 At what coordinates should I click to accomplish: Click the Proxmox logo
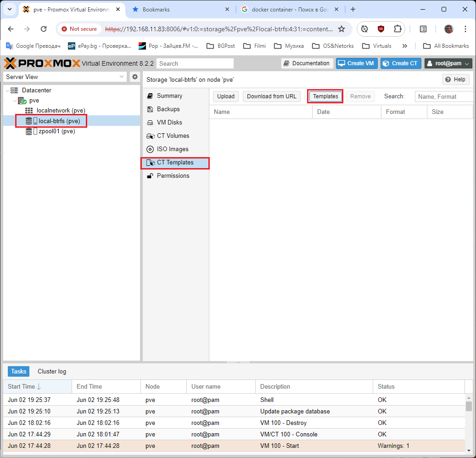(x=42, y=63)
